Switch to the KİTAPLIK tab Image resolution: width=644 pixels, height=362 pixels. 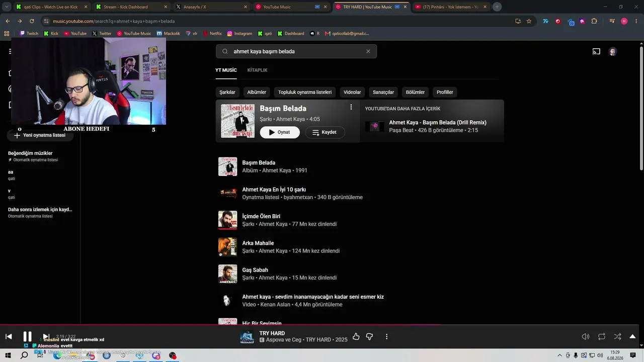coord(257,70)
